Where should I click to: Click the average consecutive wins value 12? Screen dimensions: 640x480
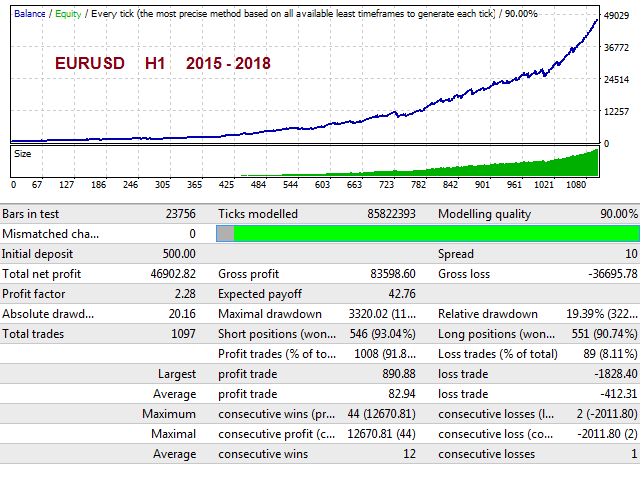point(409,454)
